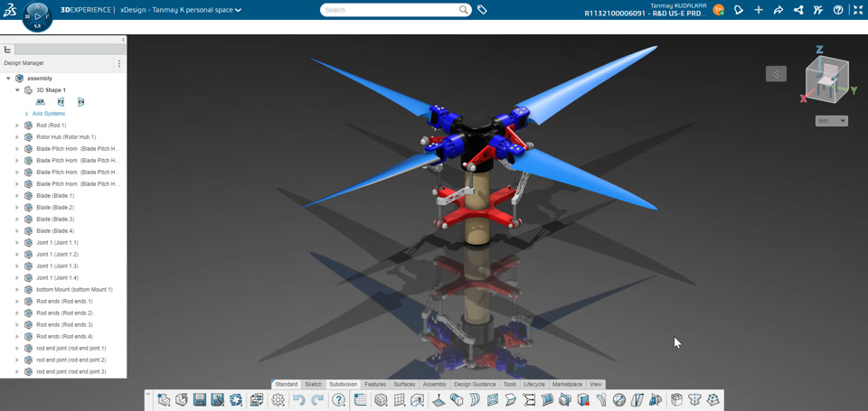
Task: Click the properties list icon next to Update
Action: click(x=256, y=400)
